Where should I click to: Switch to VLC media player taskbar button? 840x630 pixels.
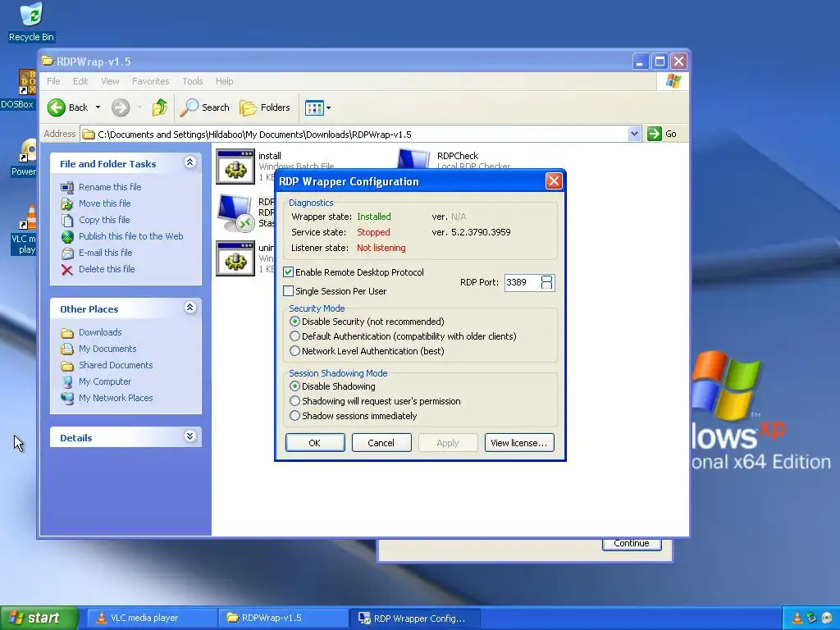[151, 619]
